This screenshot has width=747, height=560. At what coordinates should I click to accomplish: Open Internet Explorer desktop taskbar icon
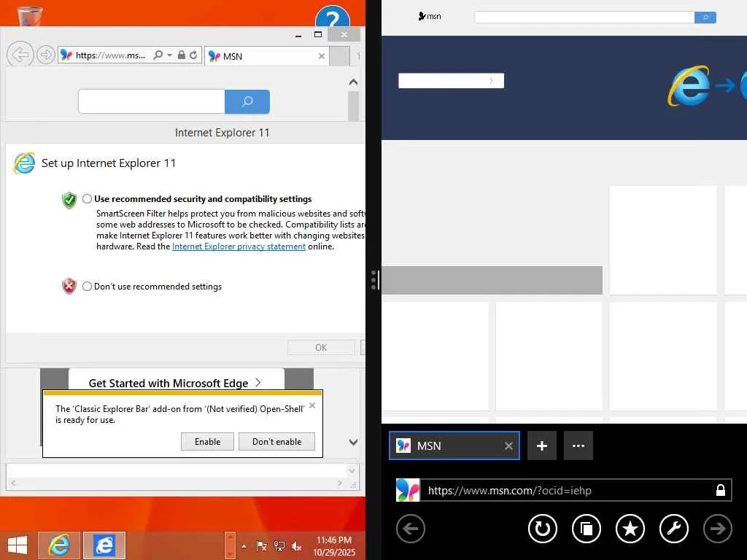click(x=58, y=545)
